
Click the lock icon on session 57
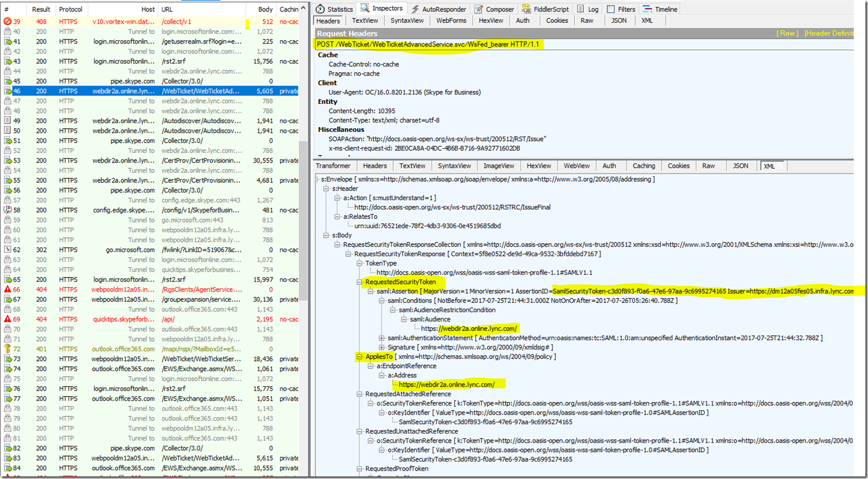coord(8,200)
